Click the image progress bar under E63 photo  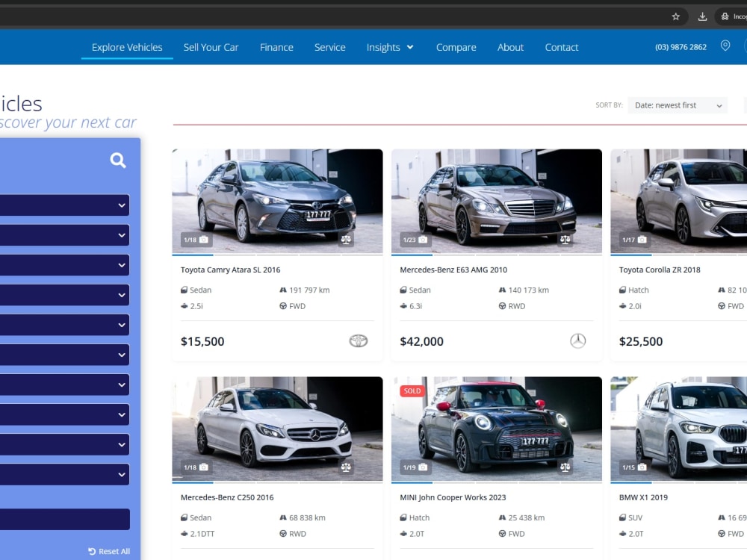tap(497, 255)
